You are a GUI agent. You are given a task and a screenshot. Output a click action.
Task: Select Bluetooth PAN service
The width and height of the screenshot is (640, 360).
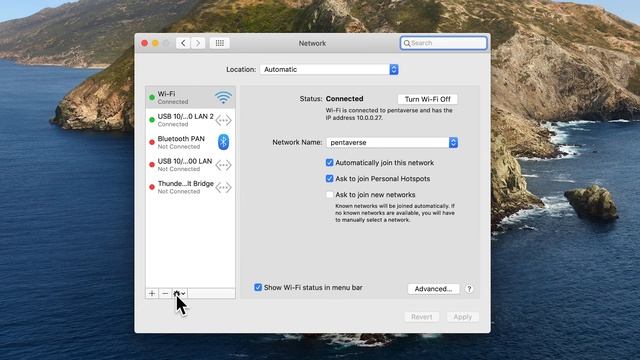point(190,142)
